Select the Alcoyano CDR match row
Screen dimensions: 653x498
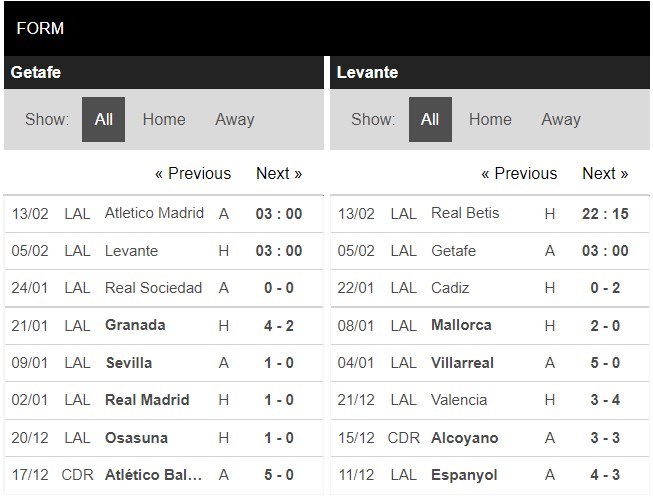pos(464,438)
